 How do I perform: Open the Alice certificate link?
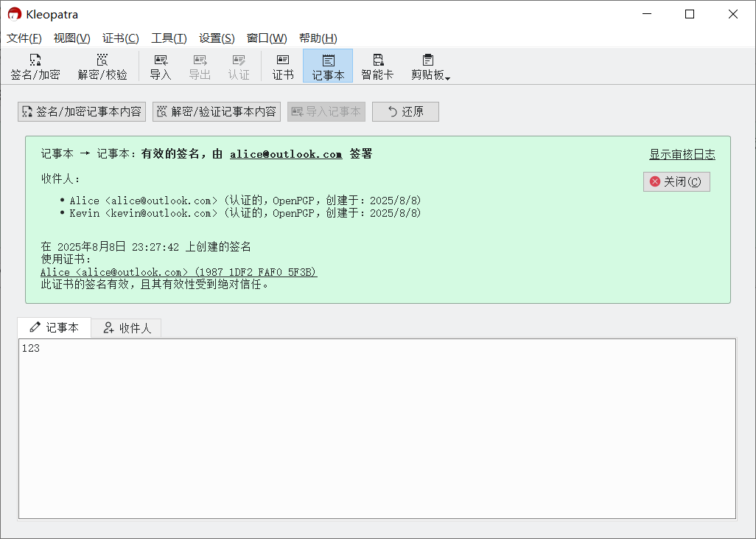pyautogui.click(x=178, y=271)
